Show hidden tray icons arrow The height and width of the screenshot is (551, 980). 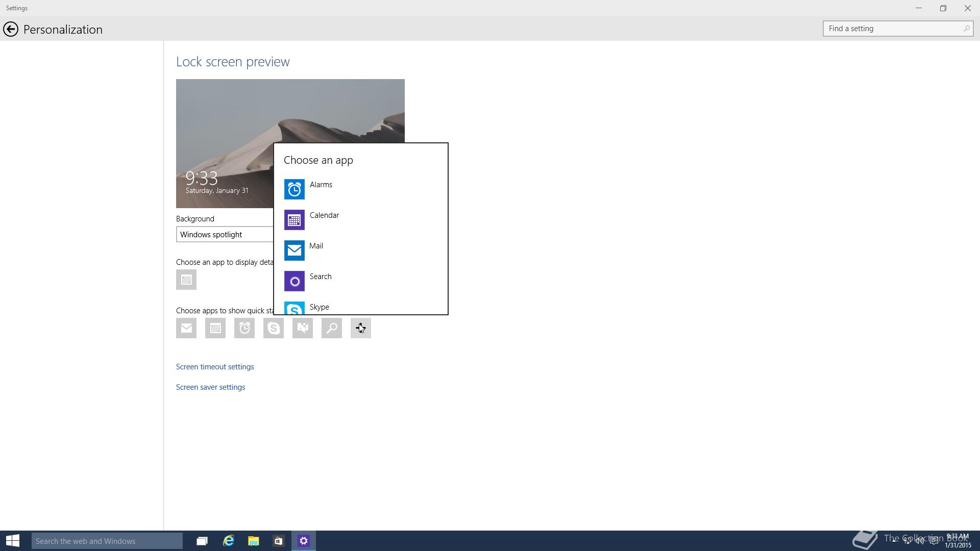[894, 541]
